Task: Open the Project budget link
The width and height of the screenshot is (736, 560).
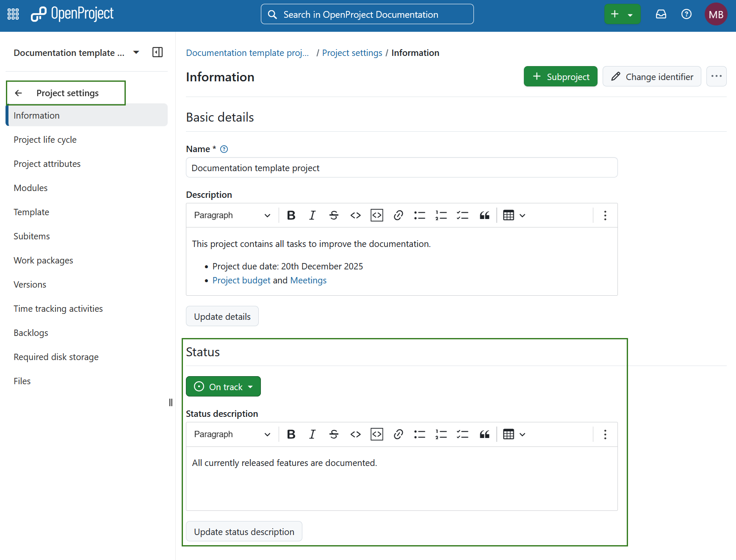Action: (241, 280)
